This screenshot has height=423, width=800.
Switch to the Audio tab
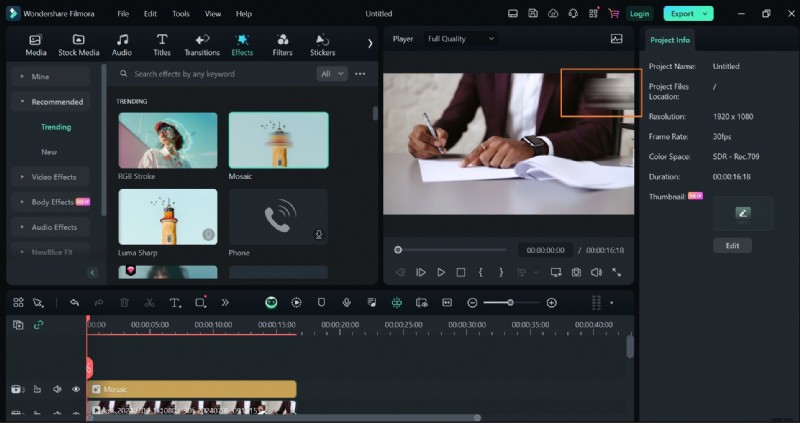122,45
